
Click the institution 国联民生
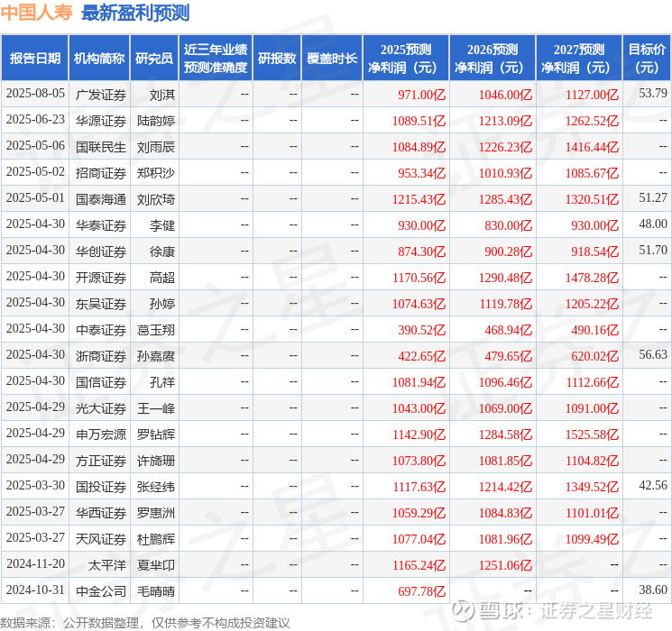coord(101,147)
